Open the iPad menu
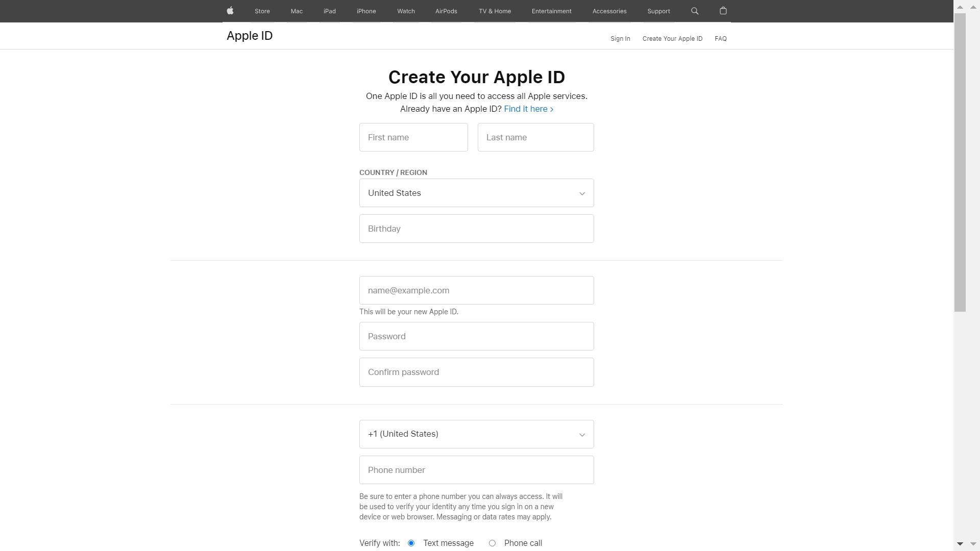Viewport: 980px width, 551px height. [330, 11]
